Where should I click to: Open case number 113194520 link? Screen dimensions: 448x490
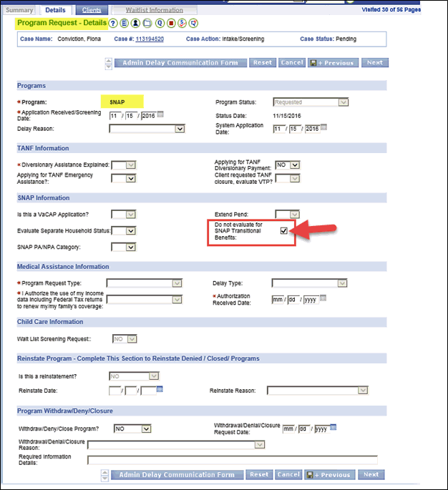[x=150, y=39]
